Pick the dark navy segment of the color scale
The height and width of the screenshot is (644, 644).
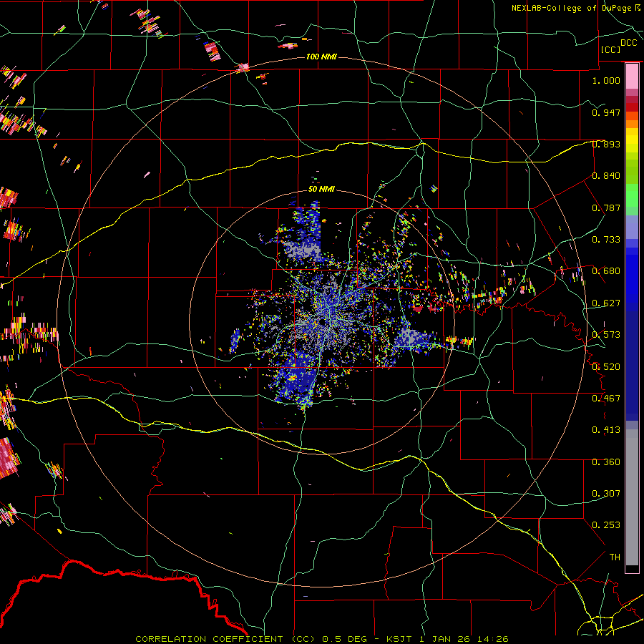coord(632,361)
